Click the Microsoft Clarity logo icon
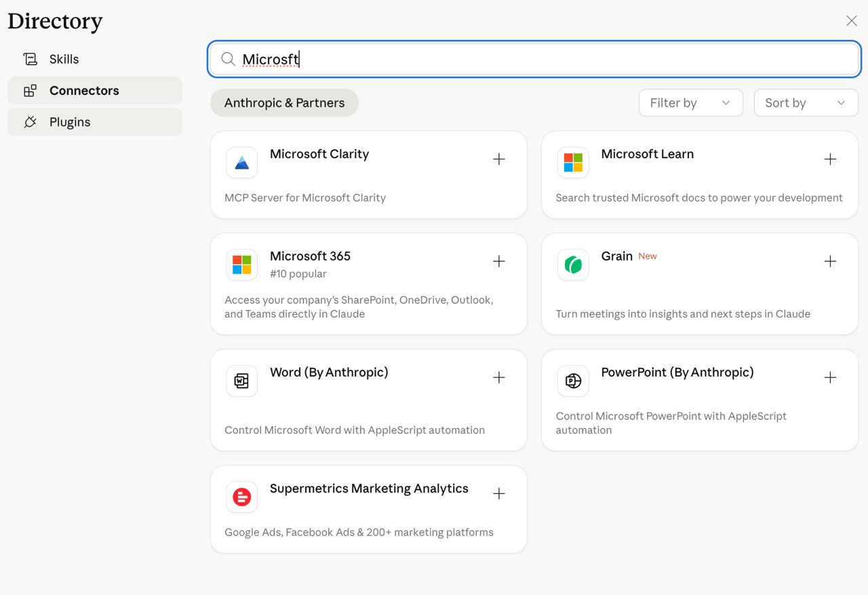The width and height of the screenshot is (868, 595). coord(241,163)
